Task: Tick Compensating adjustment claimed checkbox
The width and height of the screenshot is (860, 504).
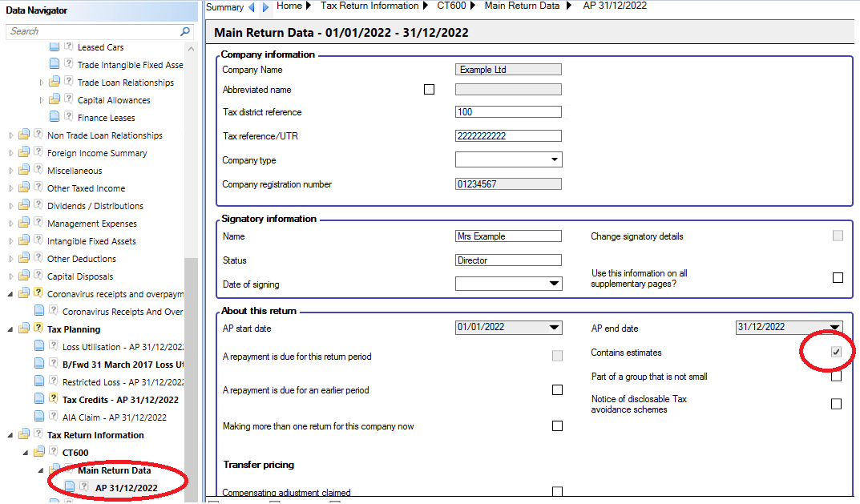Action: pyautogui.click(x=557, y=491)
